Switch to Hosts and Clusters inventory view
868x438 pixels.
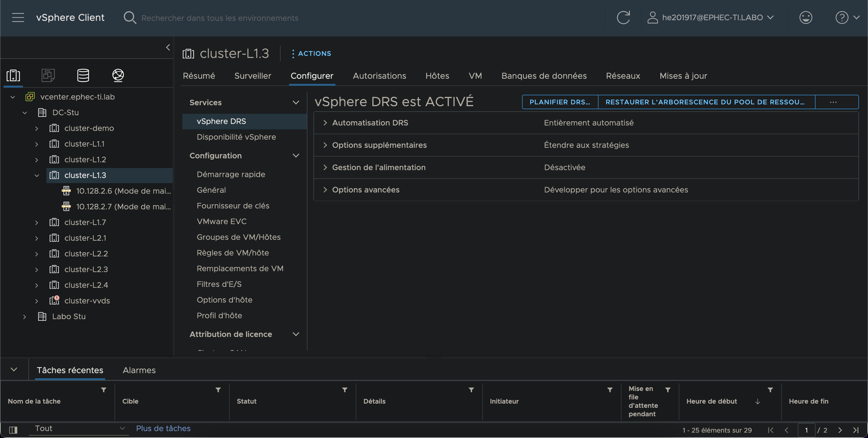[x=14, y=75]
